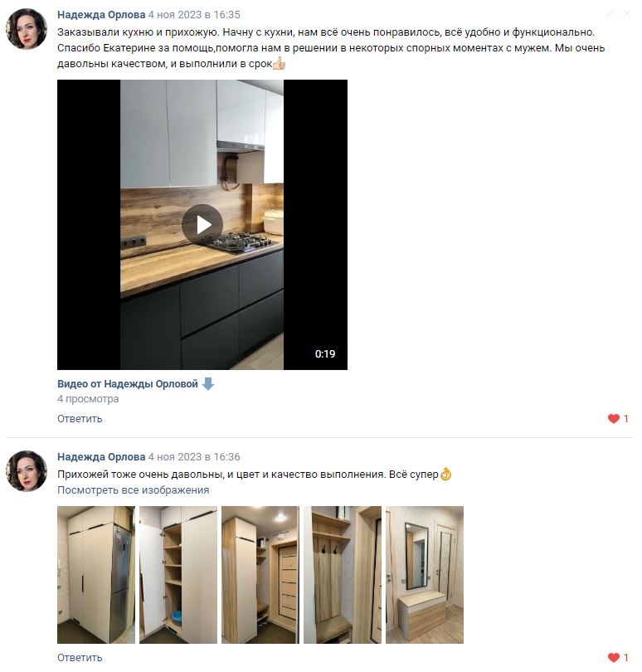Open the avatar on the second comment

tap(27, 471)
